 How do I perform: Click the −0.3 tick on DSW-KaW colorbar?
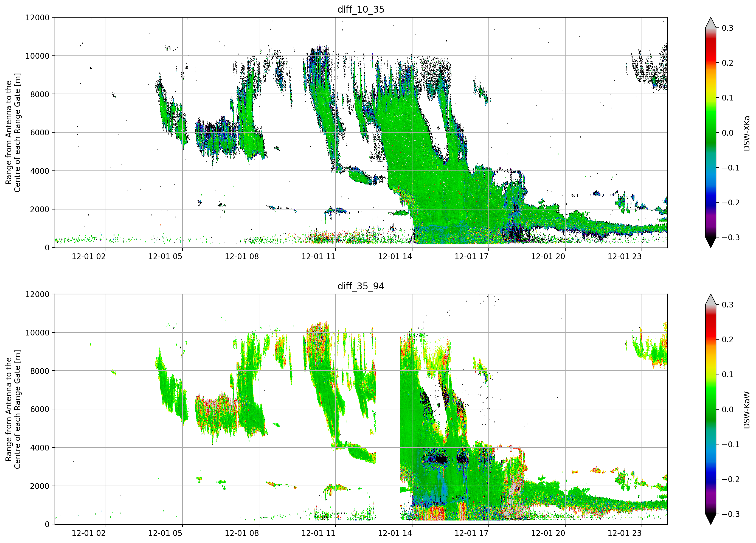pyautogui.click(x=731, y=514)
